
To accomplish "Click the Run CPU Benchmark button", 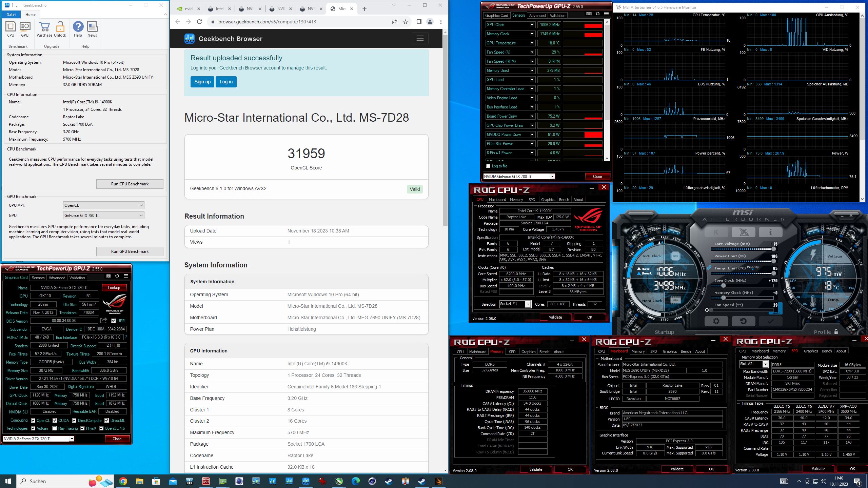I will tap(130, 184).
